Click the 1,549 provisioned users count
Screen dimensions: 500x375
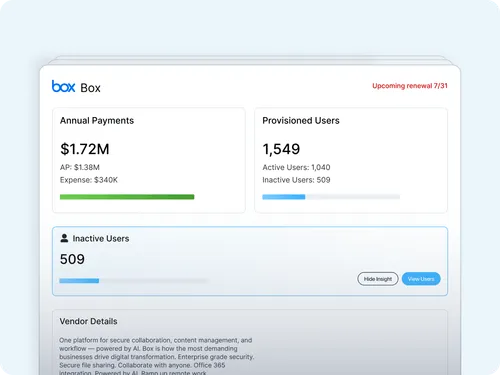click(281, 149)
